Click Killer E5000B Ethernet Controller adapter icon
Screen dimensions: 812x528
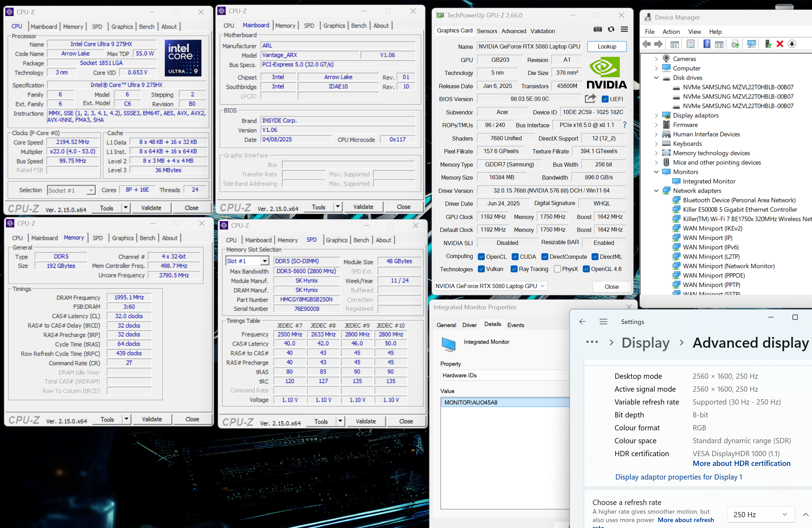click(x=676, y=209)
